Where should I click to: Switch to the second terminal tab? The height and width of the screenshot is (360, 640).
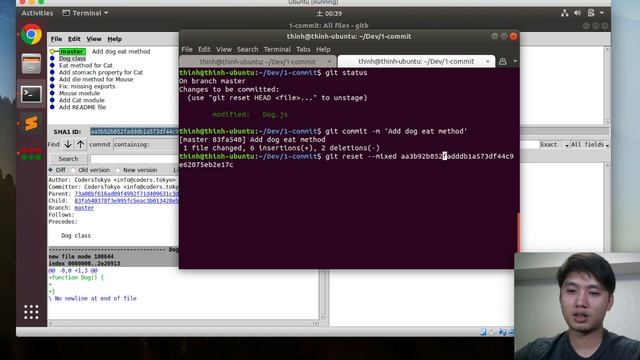[416, 61]
